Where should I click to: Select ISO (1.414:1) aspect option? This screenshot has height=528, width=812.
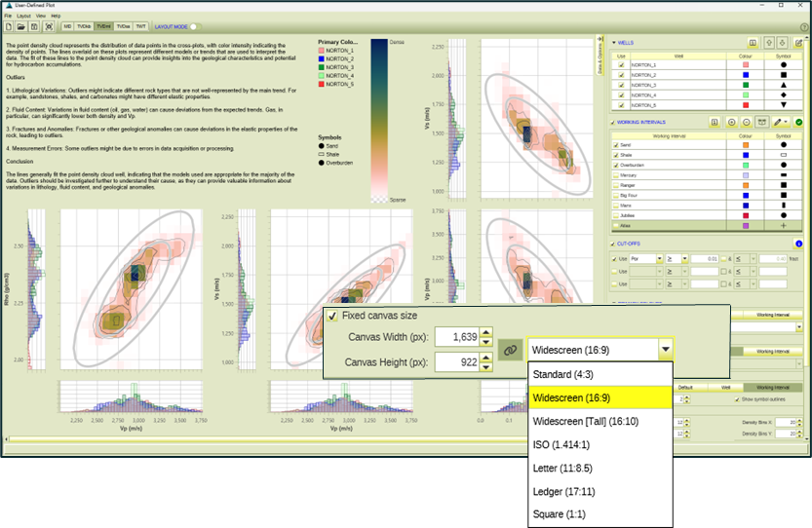point(600,444)
